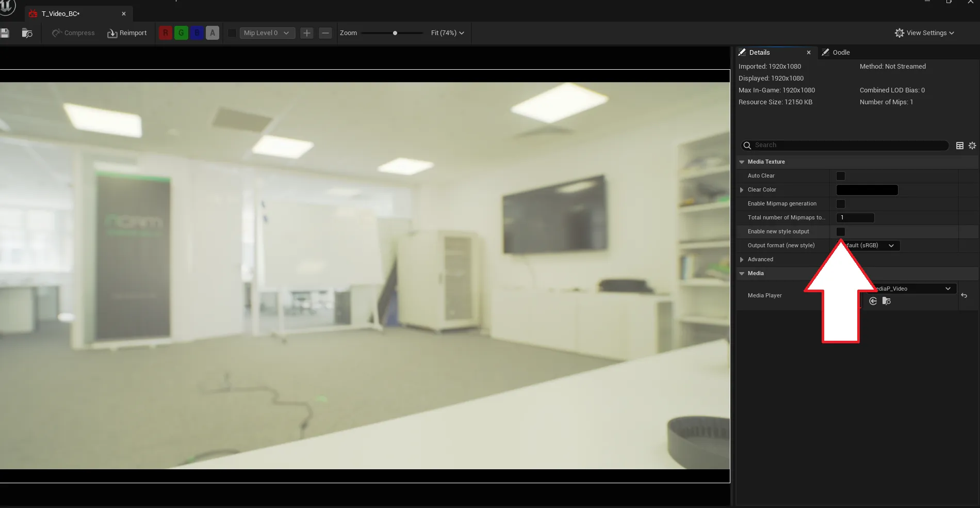Increase mip level with plus button

click(307, 33)
